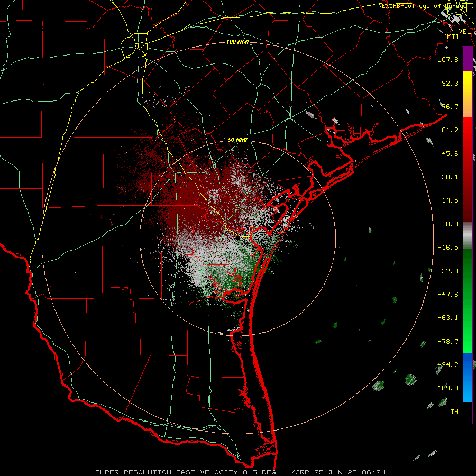Select the -63.1 velocity scale value
The width and height of the screenshot is (476, 476).
click(448, 318)
